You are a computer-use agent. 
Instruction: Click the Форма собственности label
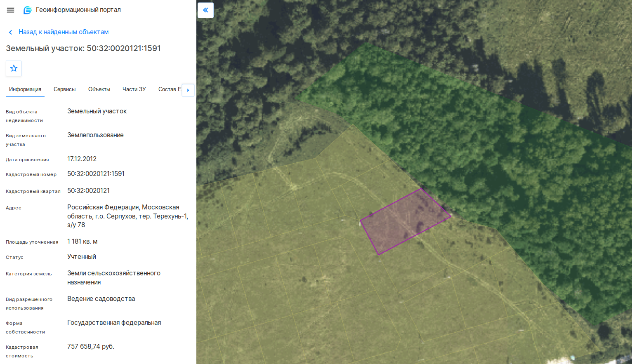click(26, 328)
